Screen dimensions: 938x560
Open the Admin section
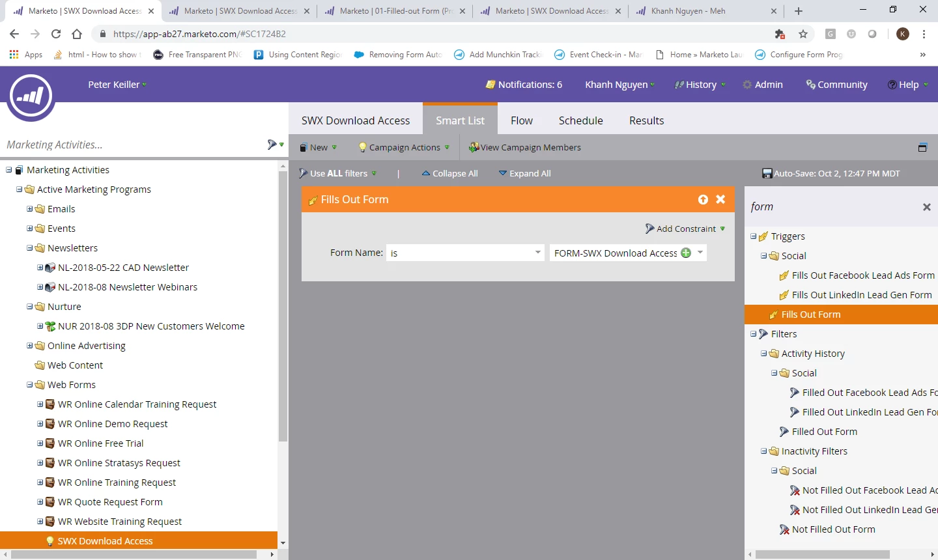[763, 85]
